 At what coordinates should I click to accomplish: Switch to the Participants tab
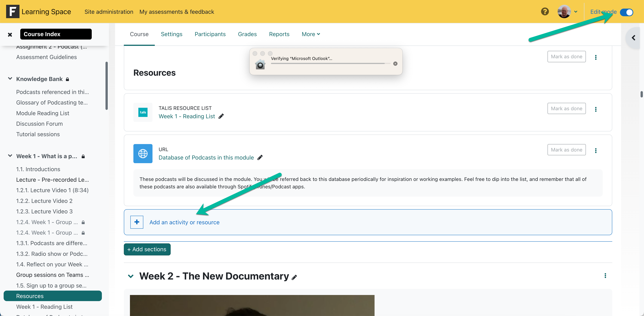tap(210, 34)
